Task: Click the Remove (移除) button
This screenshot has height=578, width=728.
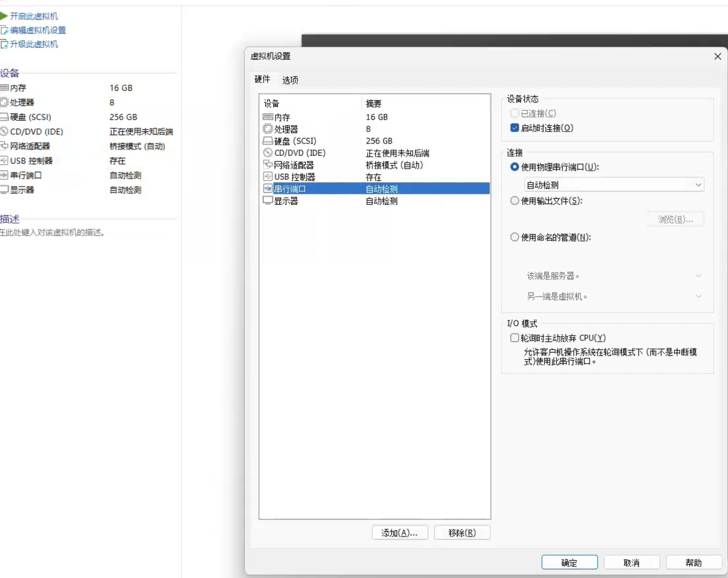Action: pyautogui.click(x=462, y=533)
